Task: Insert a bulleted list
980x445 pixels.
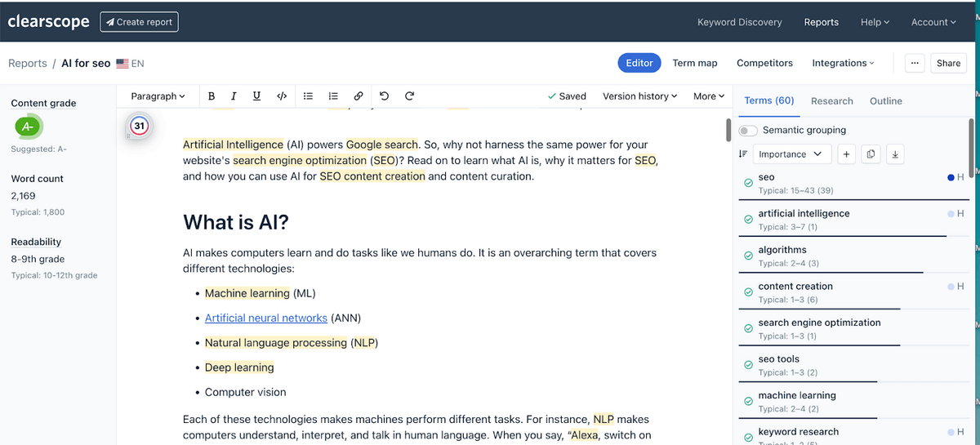Action: 309,96
